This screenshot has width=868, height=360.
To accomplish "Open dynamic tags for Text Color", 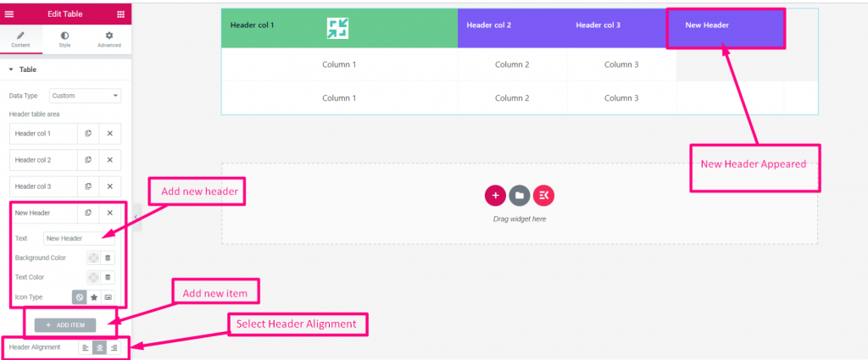I will pyautogui.click(x=108, y=277).
